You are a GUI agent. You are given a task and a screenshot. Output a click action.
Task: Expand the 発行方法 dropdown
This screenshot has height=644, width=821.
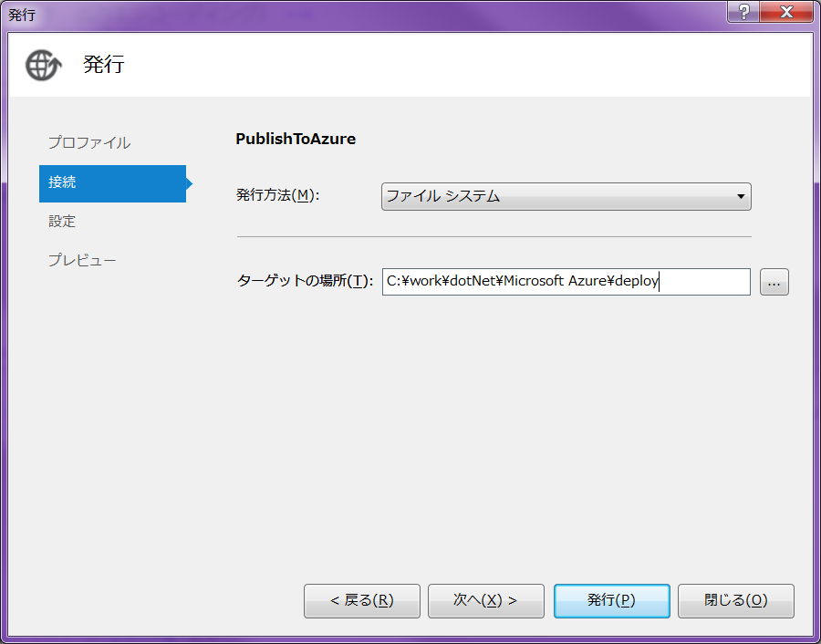pyautogui.click(x=566, y=196)
